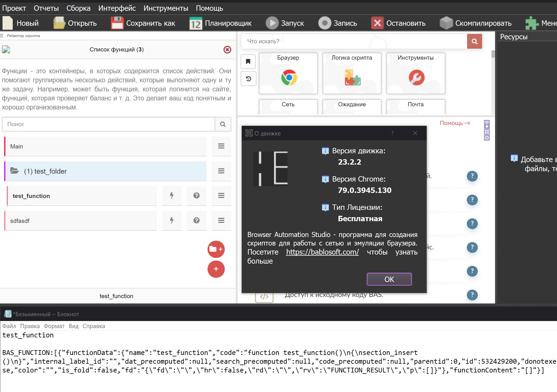The height and width of the screenshot is (392, 557).
Task: Open the Инструменты menu
Action: 166,8
